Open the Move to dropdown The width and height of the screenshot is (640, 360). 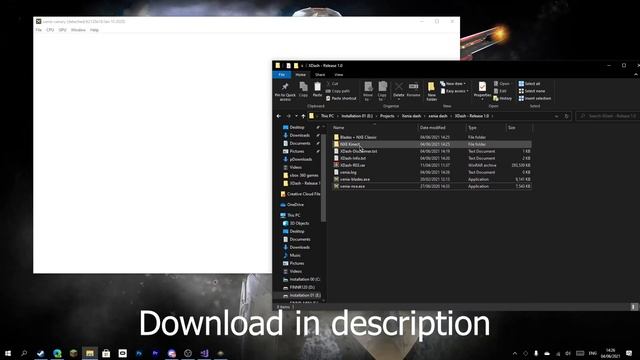tap(368, 91)
